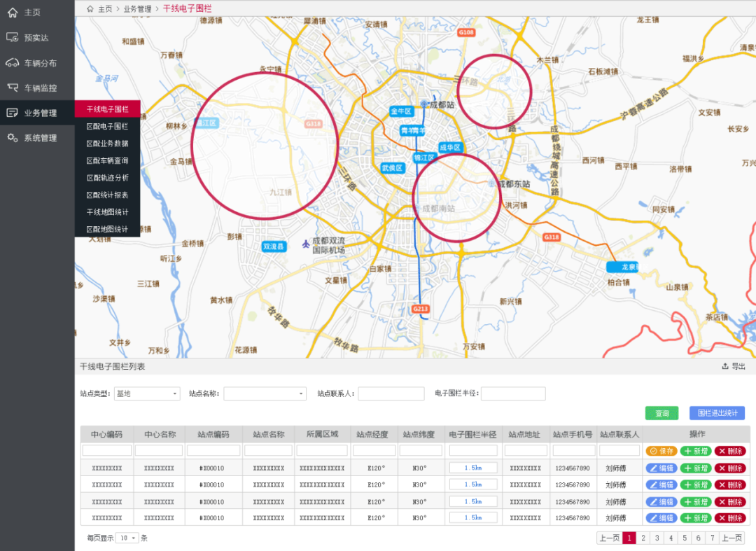Screen dimensions: 756x551
Task: Open 区配轨迹分析 submenu item
Action: pyautogui.click(x=108, y=177)
